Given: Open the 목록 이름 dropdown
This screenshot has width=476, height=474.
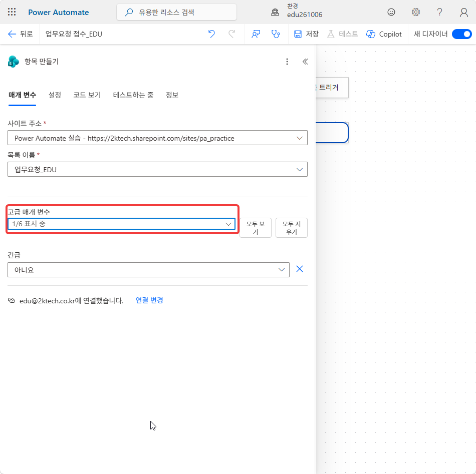Looking at the screenshot, I should pos(157,169).
